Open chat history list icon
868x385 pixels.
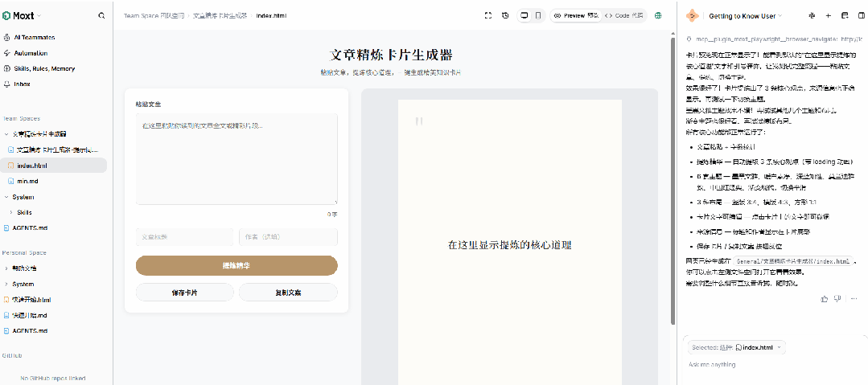[x=845, y=16]
